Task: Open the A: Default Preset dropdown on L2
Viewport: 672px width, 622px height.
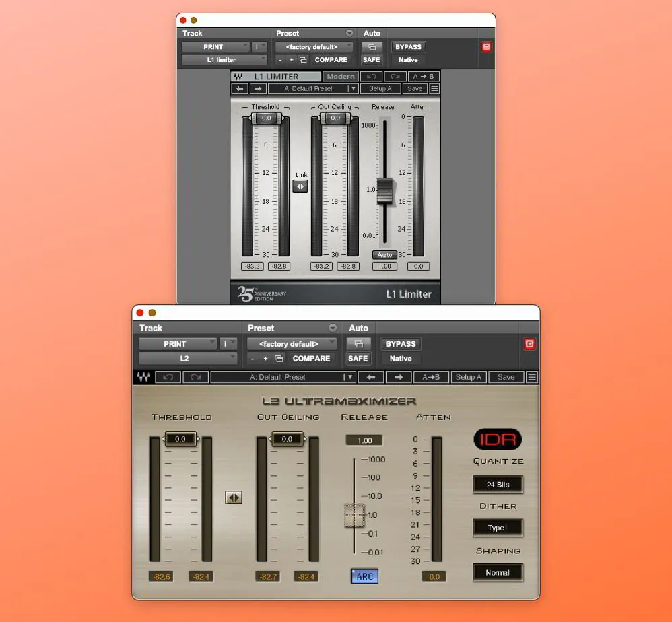Action: [283, 377]
